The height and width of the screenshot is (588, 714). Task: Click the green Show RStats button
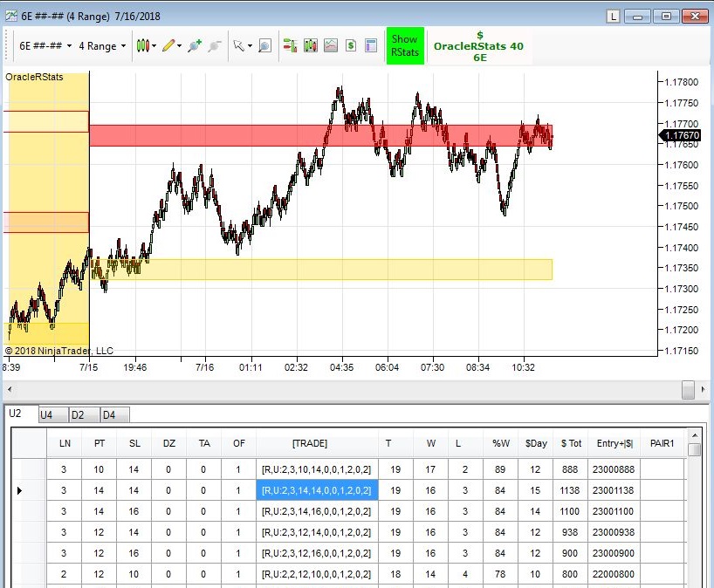pos(405,45)
